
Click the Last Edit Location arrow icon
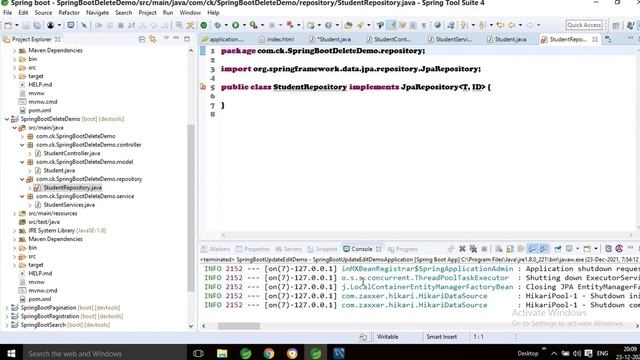(500, 25)
